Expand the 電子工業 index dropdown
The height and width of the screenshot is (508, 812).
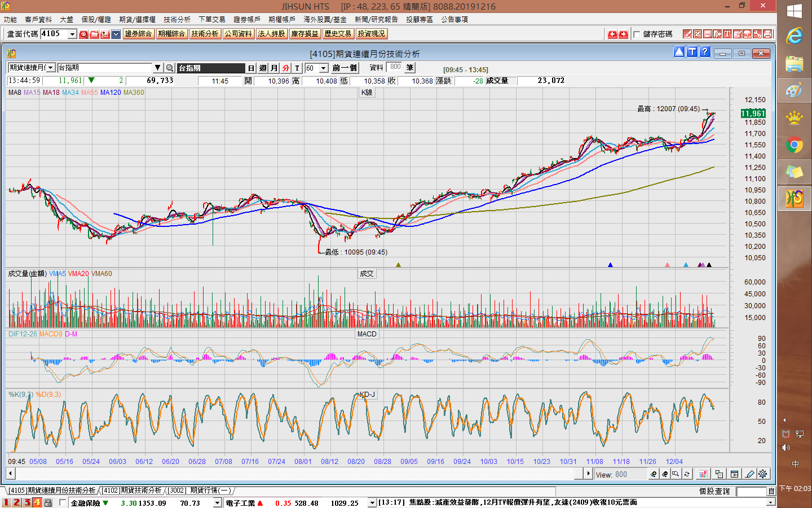click(x=372, y=502)
